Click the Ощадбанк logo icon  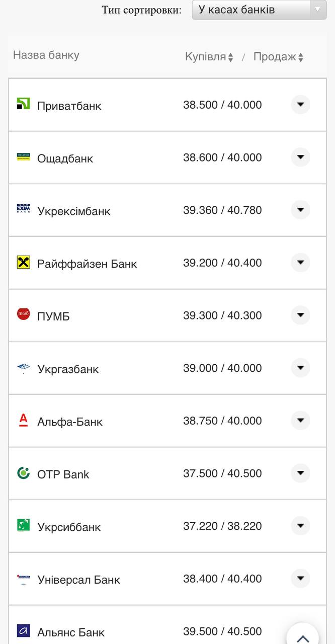point(23,157)
